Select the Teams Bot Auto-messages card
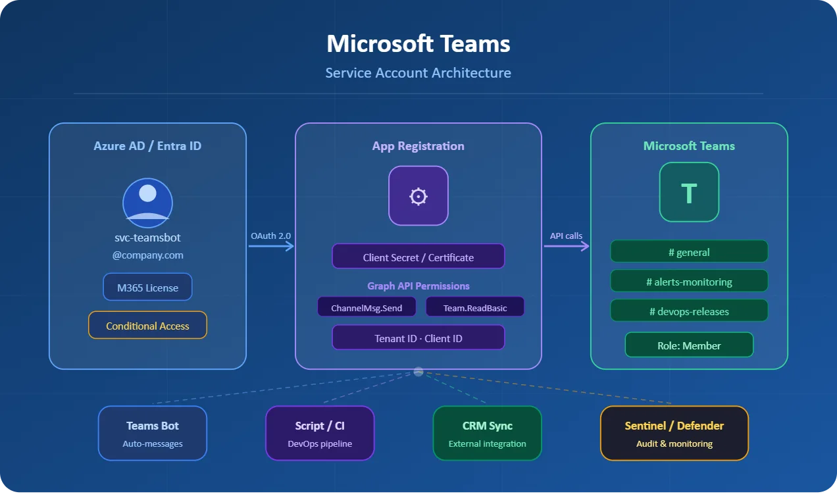The width and height of the screenshot is (837, 504). point(152,433)
